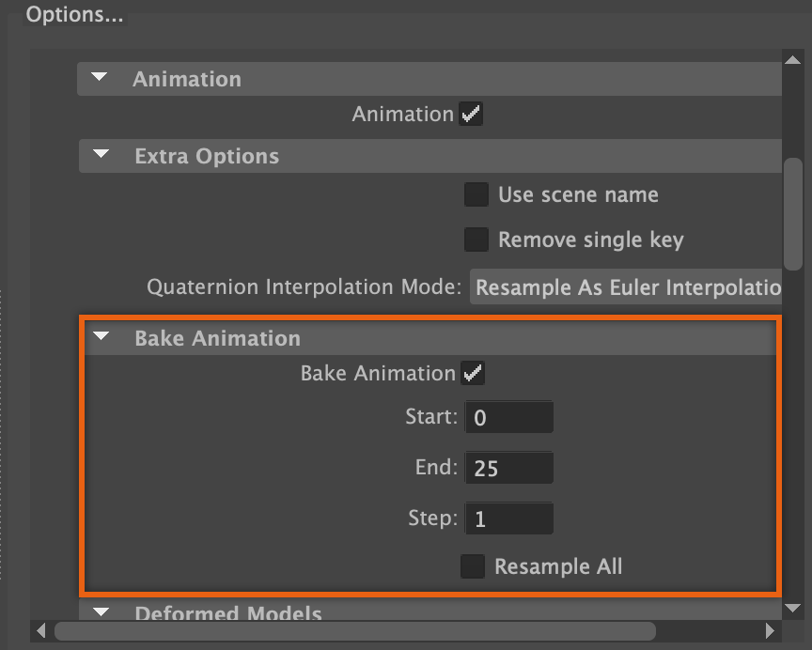Click the Options... header label
812x650 pixels.
[x=74, y=15]
